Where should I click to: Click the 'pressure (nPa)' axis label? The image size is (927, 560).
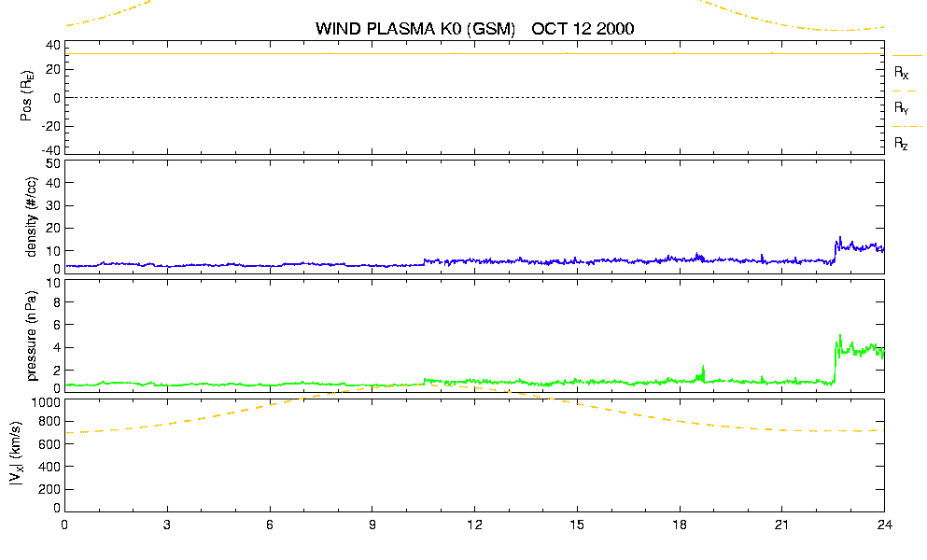(x=32, y=336)
